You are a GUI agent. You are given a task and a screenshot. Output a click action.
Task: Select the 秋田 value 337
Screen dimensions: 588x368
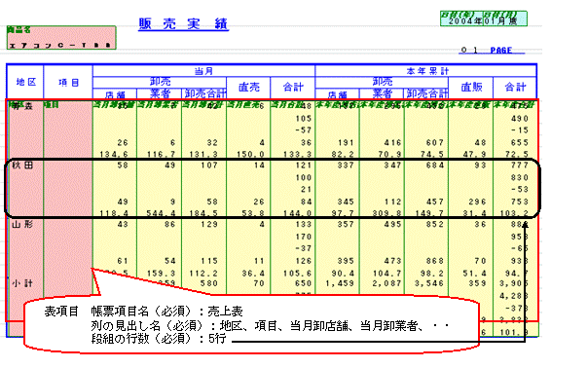pos(345,166)
